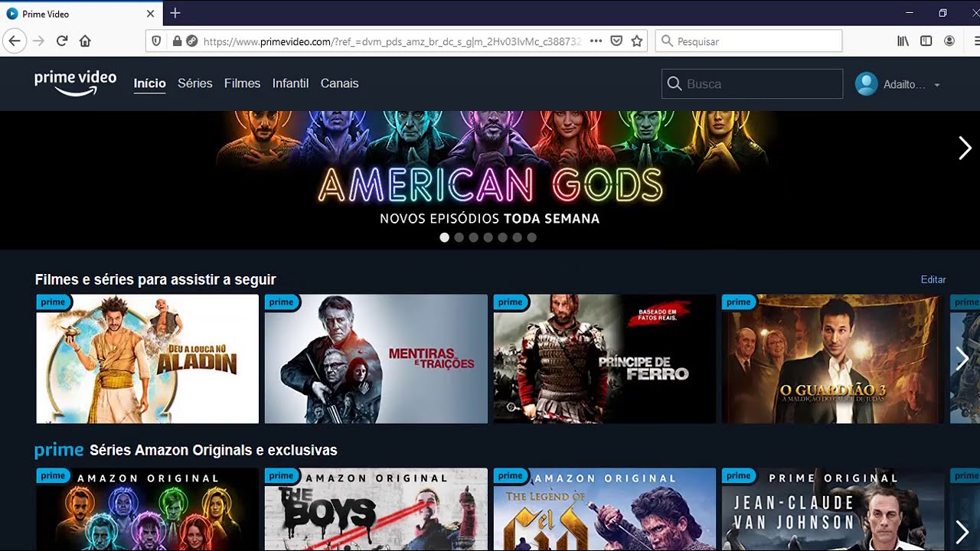Jump to the sixth banner carousel dot

[517, 237]
